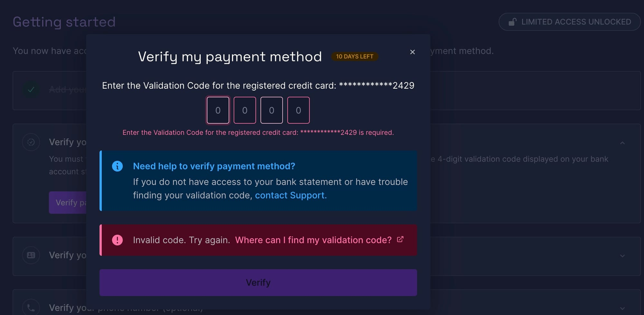
Task: Click the payment verification step circle icon
Action: coord(31,142)
